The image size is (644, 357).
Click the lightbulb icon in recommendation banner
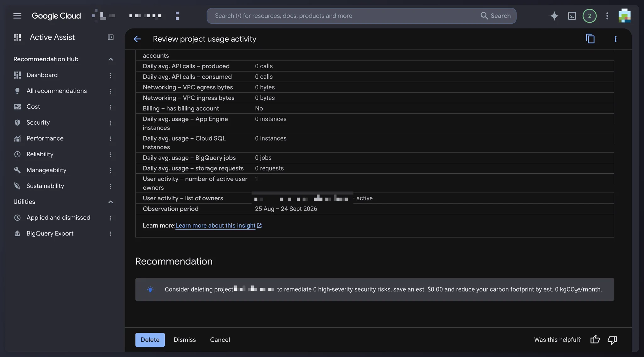[x=150, y=289]
